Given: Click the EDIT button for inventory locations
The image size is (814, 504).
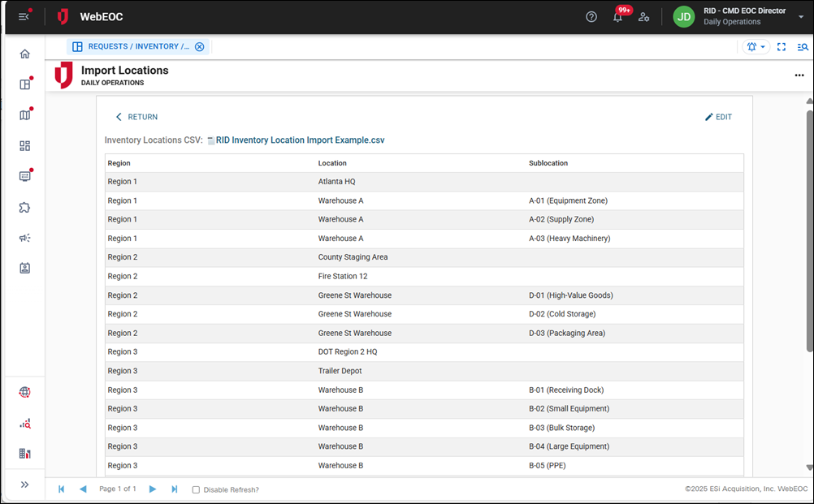Looking at the screenshot, I should pyautogui.click(x=718, y=117).
